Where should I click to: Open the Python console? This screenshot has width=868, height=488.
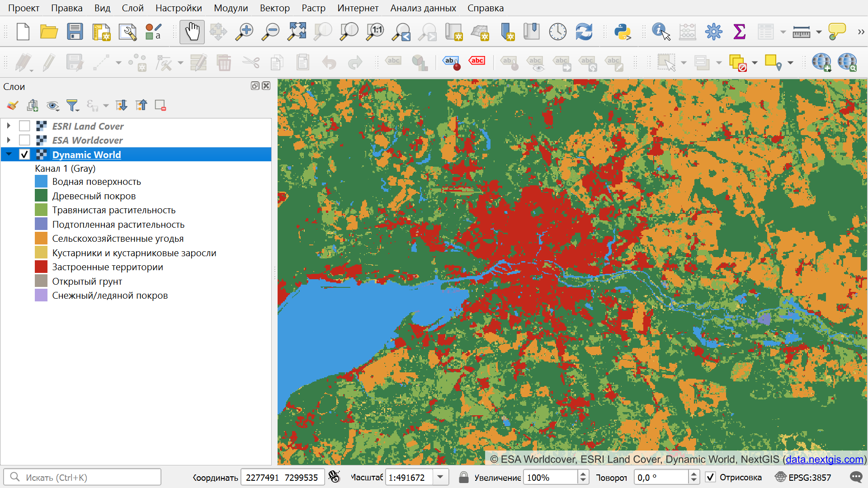coord(623,32)
